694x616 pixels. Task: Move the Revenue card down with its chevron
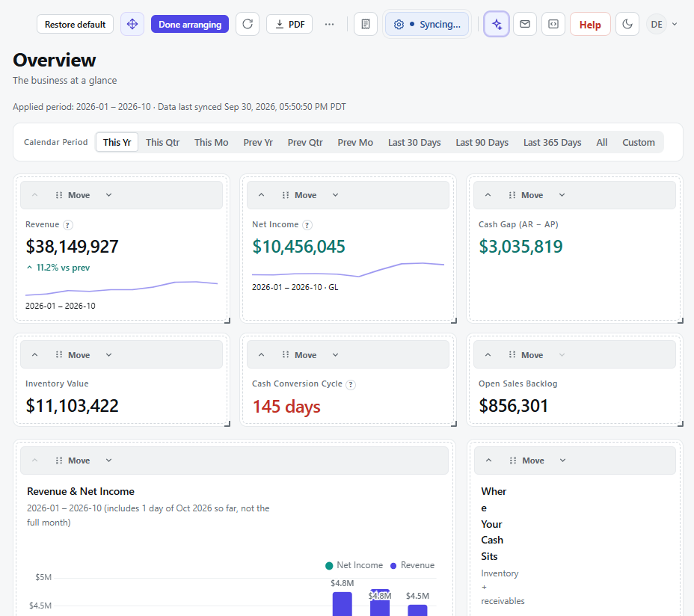(x=109, y=195)
